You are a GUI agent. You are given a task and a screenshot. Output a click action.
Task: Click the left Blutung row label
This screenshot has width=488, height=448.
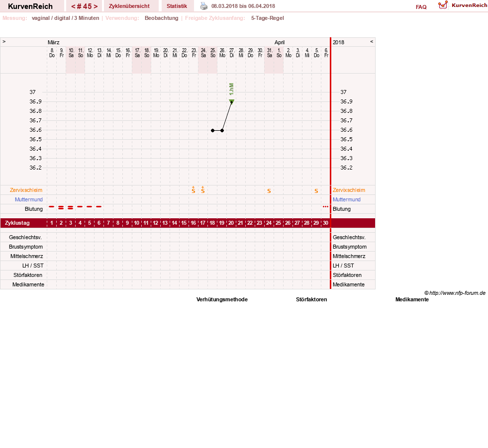click(x=34, y=209)
